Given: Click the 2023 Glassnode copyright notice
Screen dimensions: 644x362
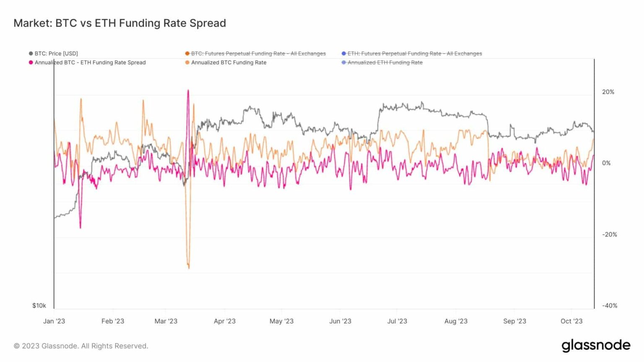Looking at the screenshot, I should click(x=81, y=346).
